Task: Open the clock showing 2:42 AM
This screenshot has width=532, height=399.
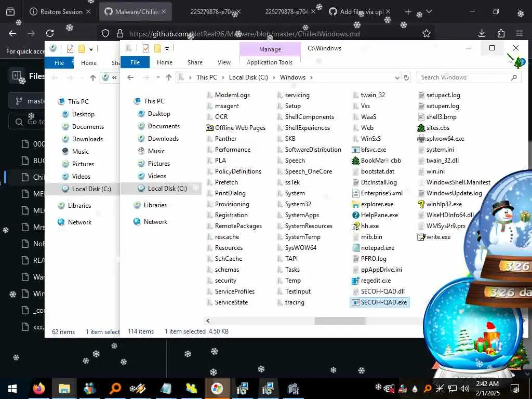Action: [x=487, y=389]
